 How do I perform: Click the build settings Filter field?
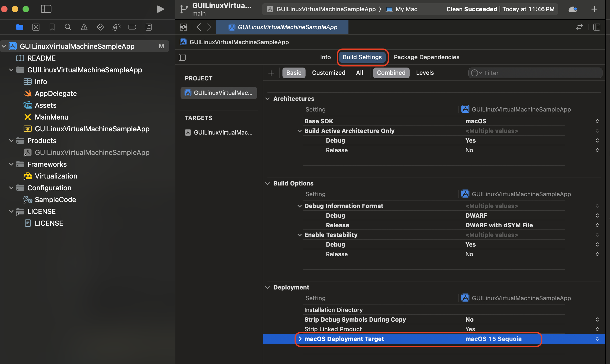click(x=535, y=73)
